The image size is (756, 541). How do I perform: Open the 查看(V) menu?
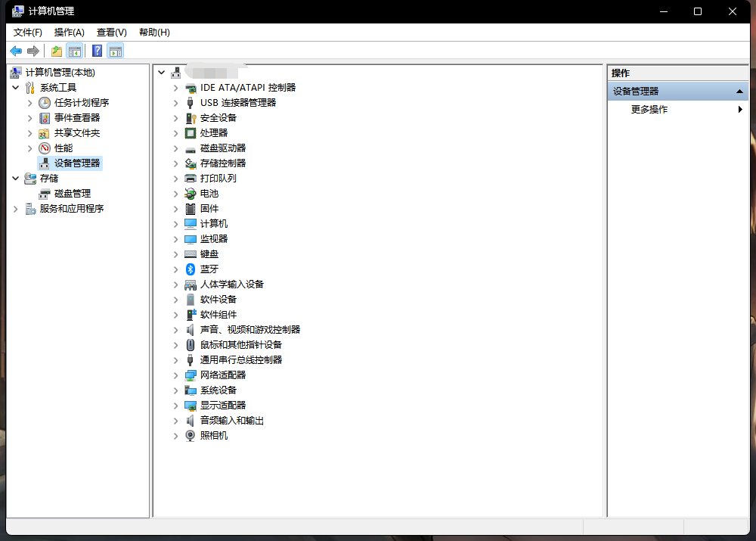(x=111, y=33)
